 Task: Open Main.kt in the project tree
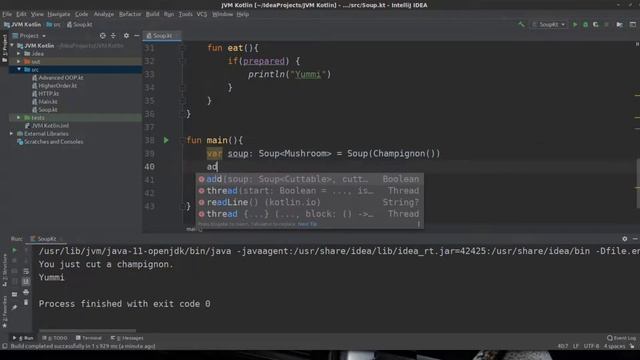click(x=45, y=102)
